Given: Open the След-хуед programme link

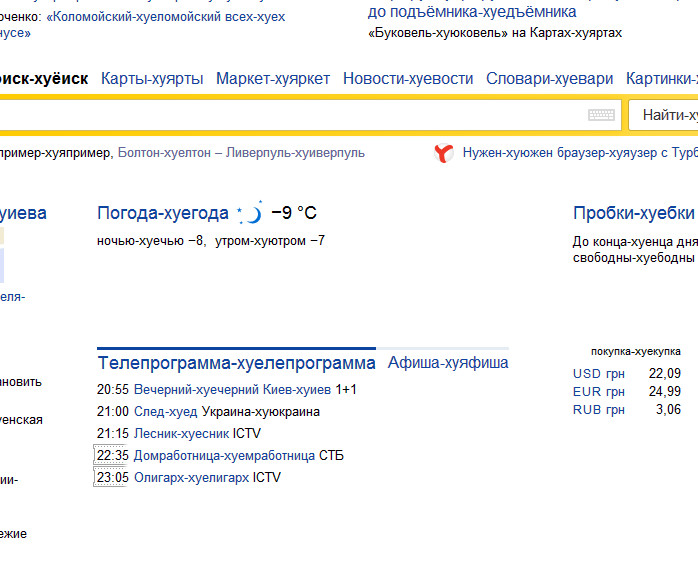Looking at the screenshot, I should [x=166, y=411].
